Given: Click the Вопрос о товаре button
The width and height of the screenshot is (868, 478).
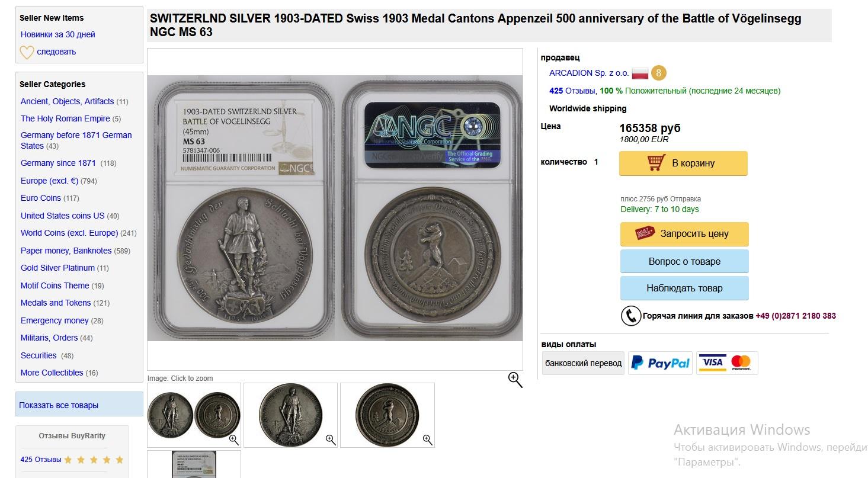Looking at the screenshot, I should (684, 261).
